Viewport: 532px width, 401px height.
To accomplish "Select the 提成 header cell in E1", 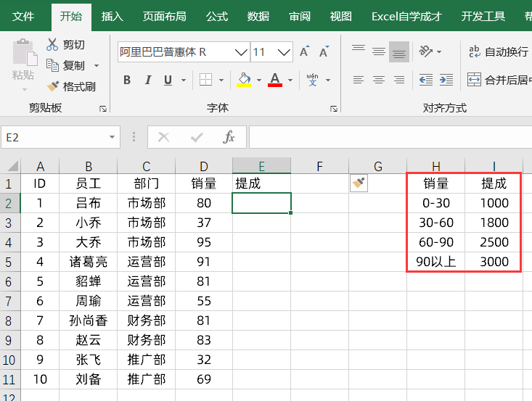I will [x=261, y=183].
